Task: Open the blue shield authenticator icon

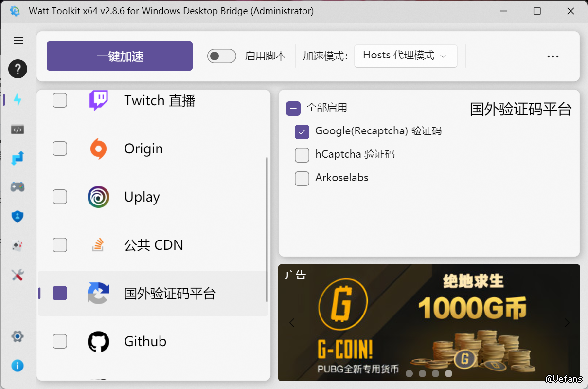Action: (18, 216)
